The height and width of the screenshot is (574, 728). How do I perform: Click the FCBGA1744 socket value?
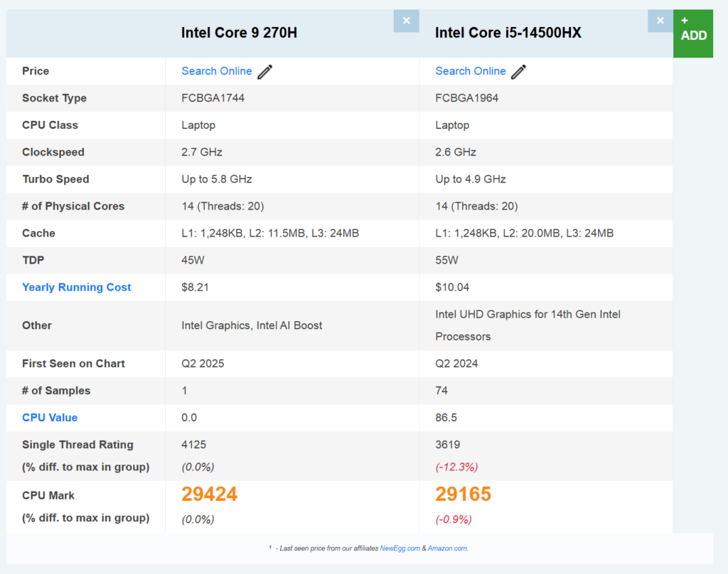213,98
